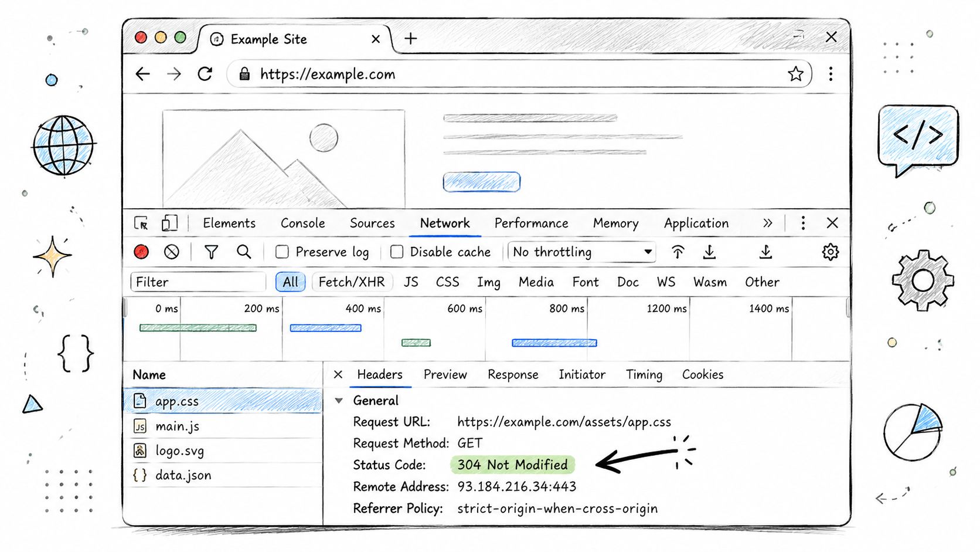This screenshot has height=552, width=980.
Task: Filter requests by JS
Action: click(411, 282)
